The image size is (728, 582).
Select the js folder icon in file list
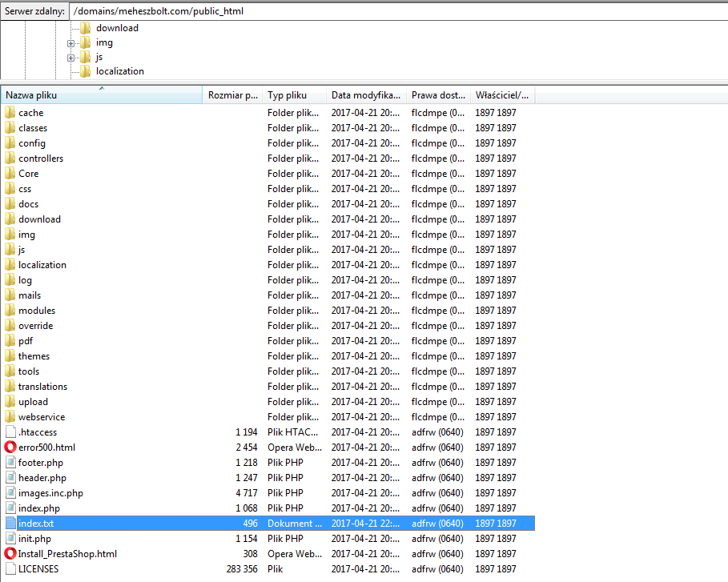(10, 249)
